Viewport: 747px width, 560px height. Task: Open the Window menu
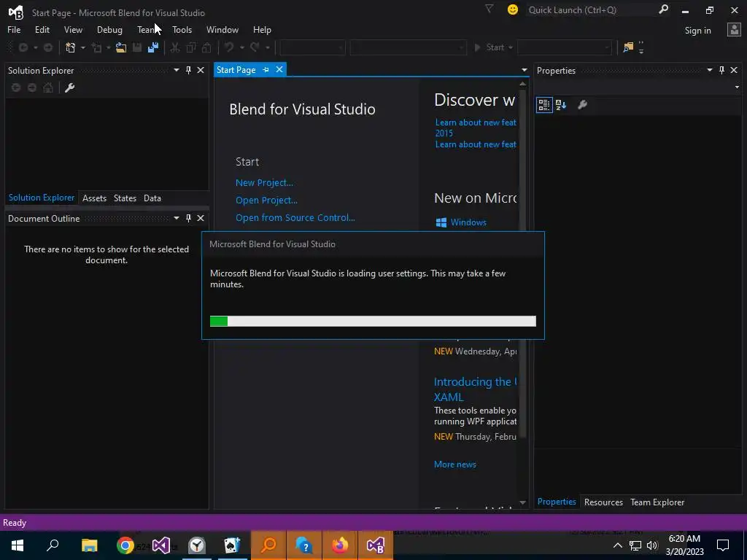[222, 29]
